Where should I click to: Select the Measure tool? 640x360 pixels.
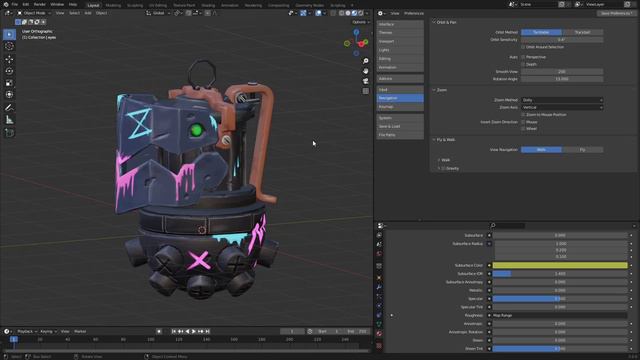click(x=9, y=120)
